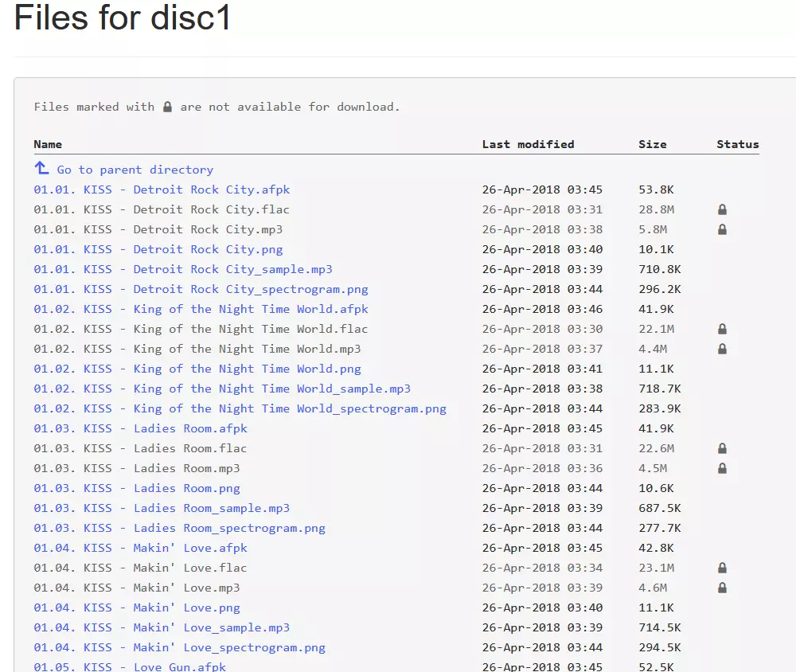Click lock icon for Detroit Rock City.flac
Screen dimensions: 796x672
coord(722,209)
